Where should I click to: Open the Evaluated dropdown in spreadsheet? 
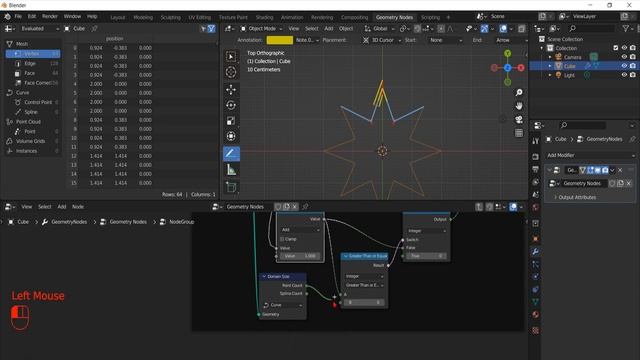[39, 29]
